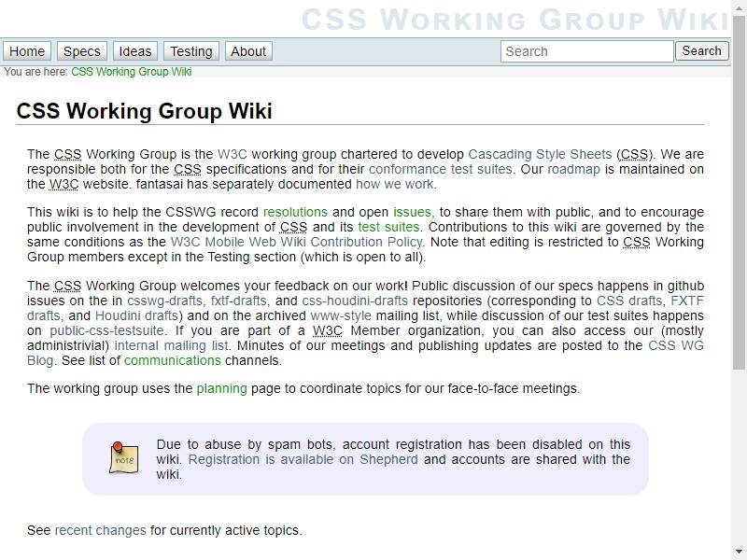Open the 'how we work' link
The width and height of the screenshot is (747, 560).
[x=395, y=184]
